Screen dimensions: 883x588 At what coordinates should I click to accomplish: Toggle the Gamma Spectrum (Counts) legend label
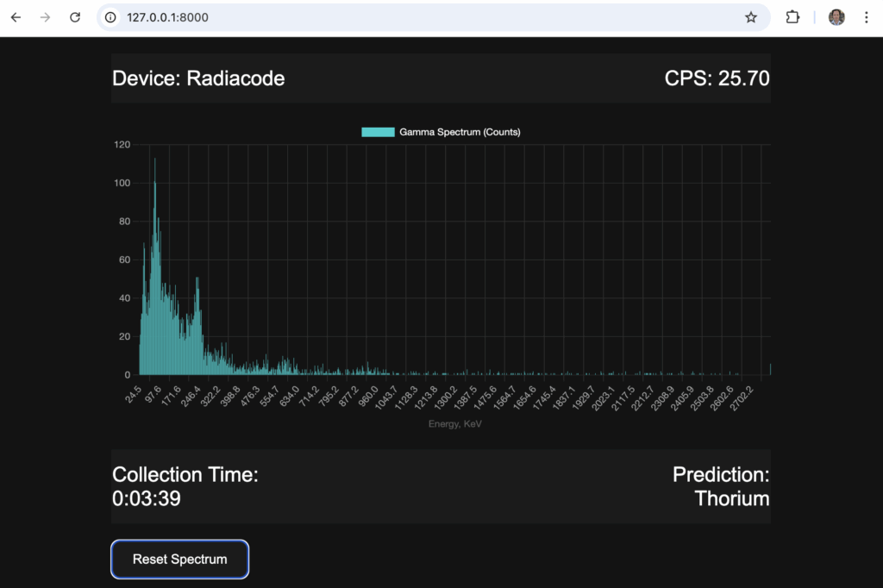click(x=460, y=132)
